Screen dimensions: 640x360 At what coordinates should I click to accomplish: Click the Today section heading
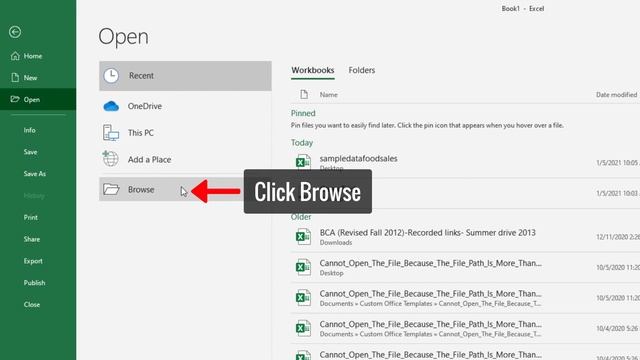click(302, 142)
